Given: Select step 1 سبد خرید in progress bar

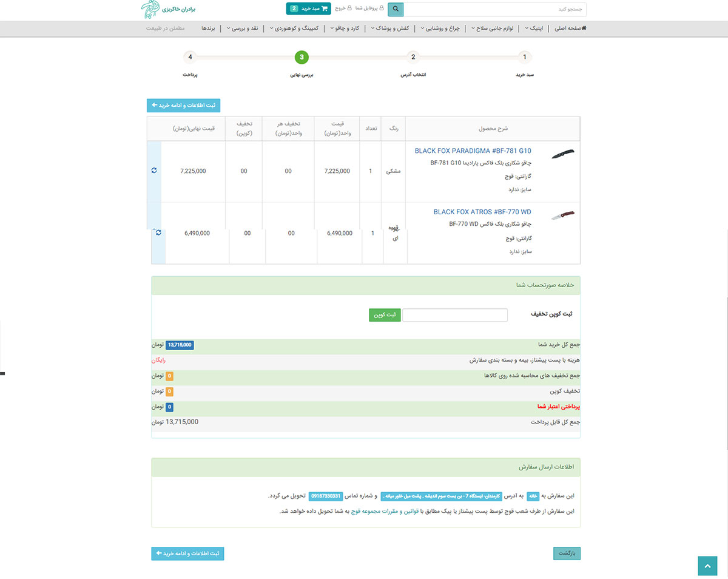Looking at the screenshot, I should coord(525,57).
